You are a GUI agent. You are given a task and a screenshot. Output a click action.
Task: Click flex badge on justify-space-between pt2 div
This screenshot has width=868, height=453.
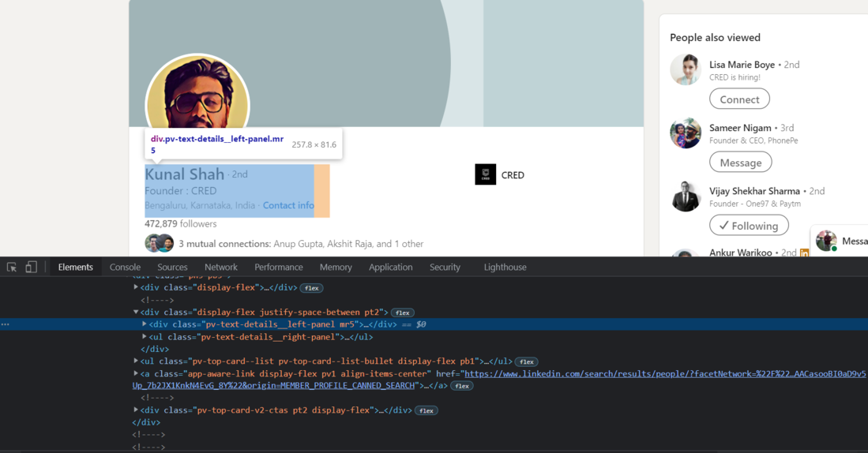[x=403, y=313]
